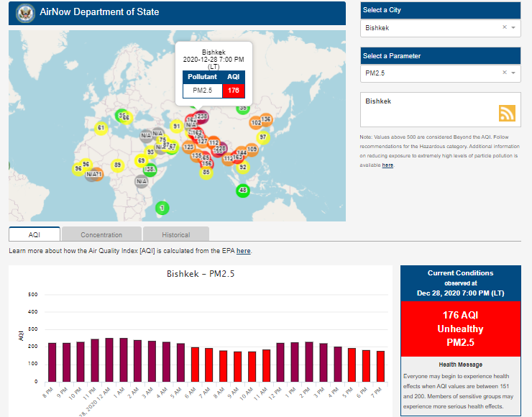Click the green map marker labeled 1
This screenshot has width=532, height=417.
coord(162,208)
